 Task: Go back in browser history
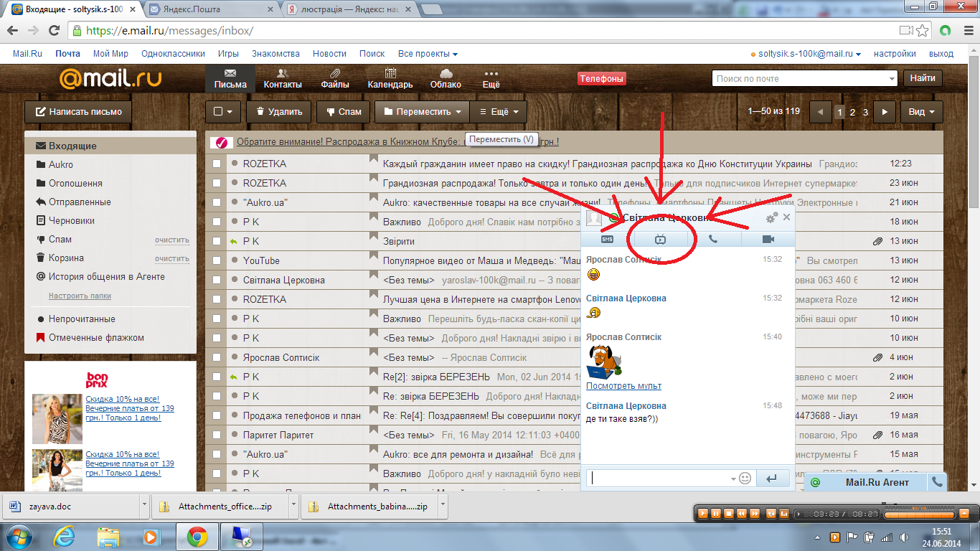click(x=13, y=31)
